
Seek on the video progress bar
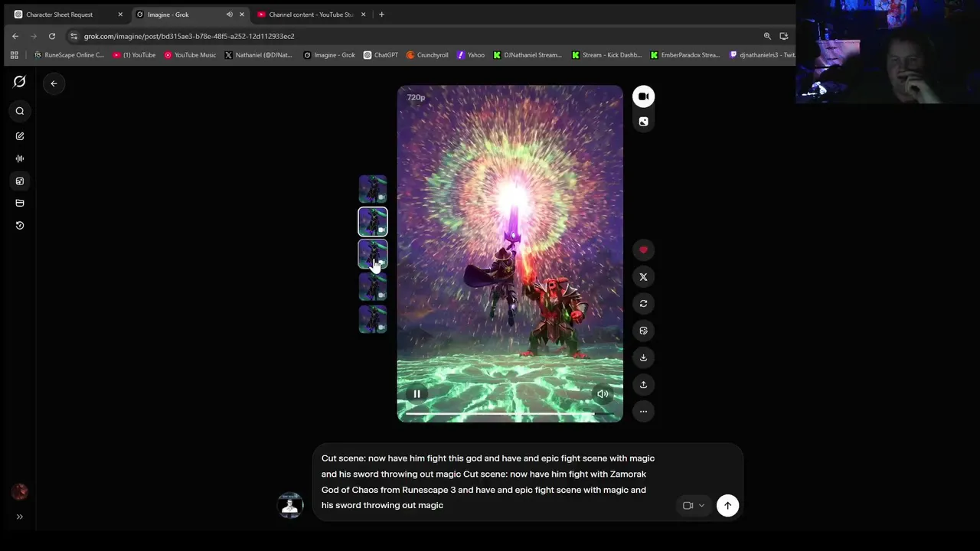coord(510,413)
